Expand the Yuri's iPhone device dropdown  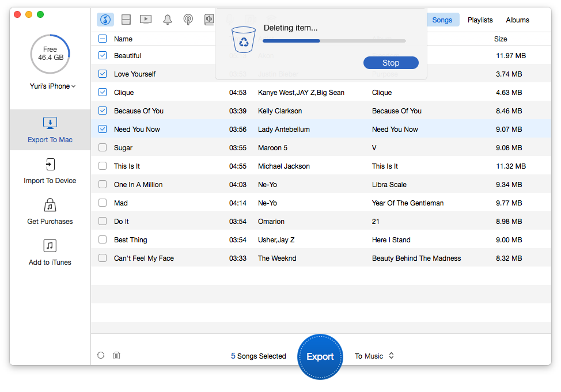coord(52,86)
